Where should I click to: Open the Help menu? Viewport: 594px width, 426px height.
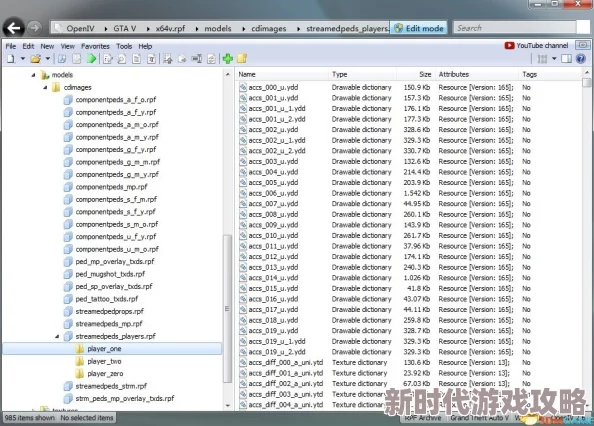click(x=145, y=46)
